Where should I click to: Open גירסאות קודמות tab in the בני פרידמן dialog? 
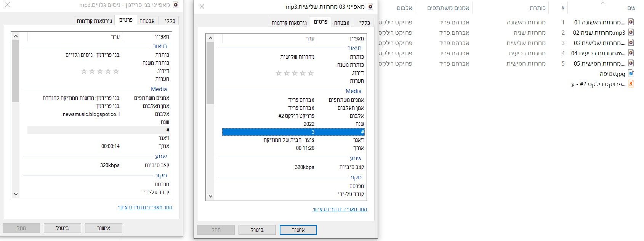click(x=94, y=21)
